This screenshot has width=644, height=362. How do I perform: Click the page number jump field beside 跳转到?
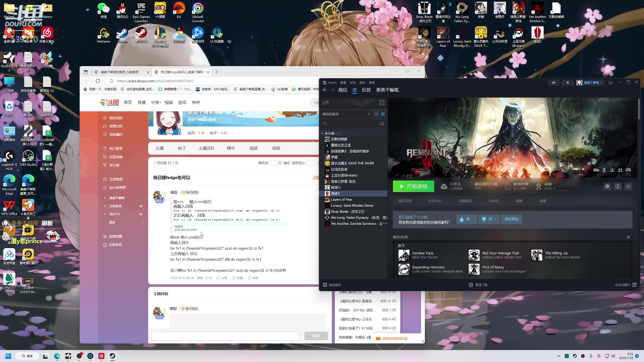(x=273, y=163)
